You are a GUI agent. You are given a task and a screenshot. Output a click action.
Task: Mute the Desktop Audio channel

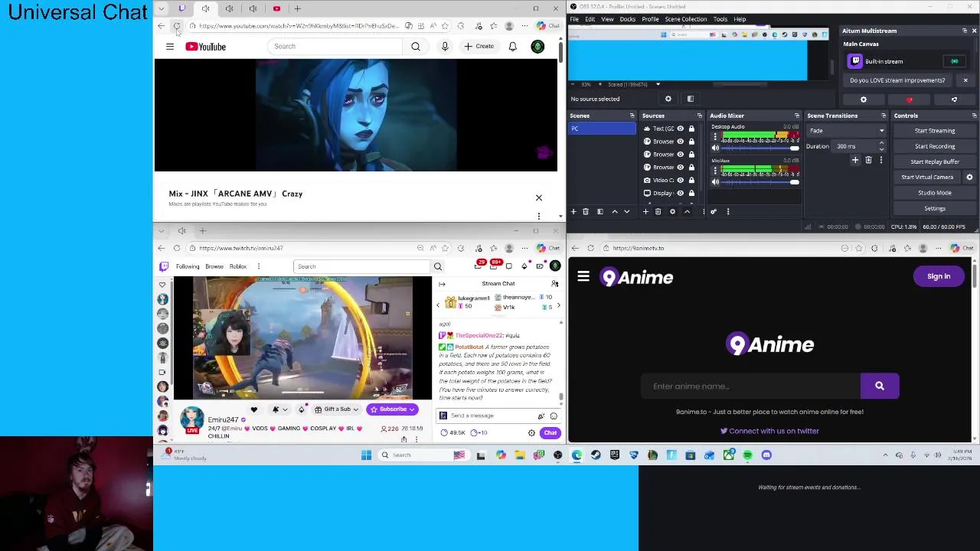pos(715,148)
